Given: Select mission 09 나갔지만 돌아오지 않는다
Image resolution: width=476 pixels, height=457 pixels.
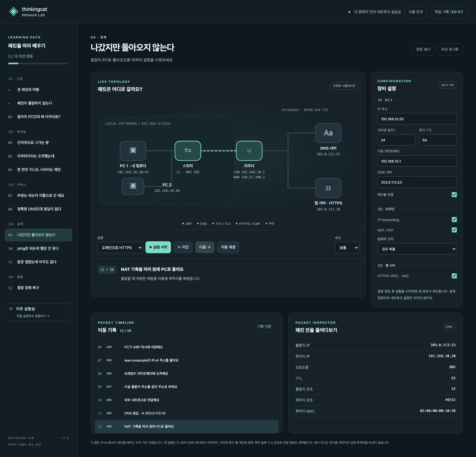Looking at the screenshot, I should tap(38, 235).
